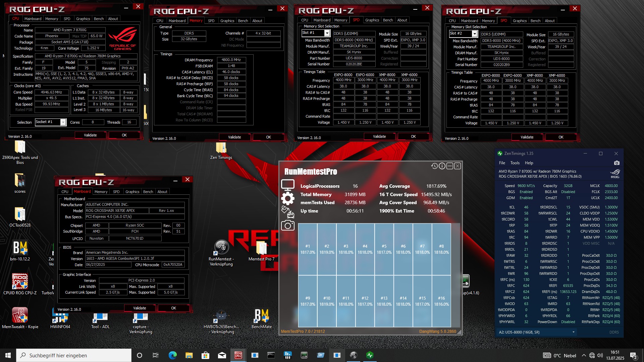
Task: Launch HWiNFO64 desktop shortcut
Action: tap(60, 318)
